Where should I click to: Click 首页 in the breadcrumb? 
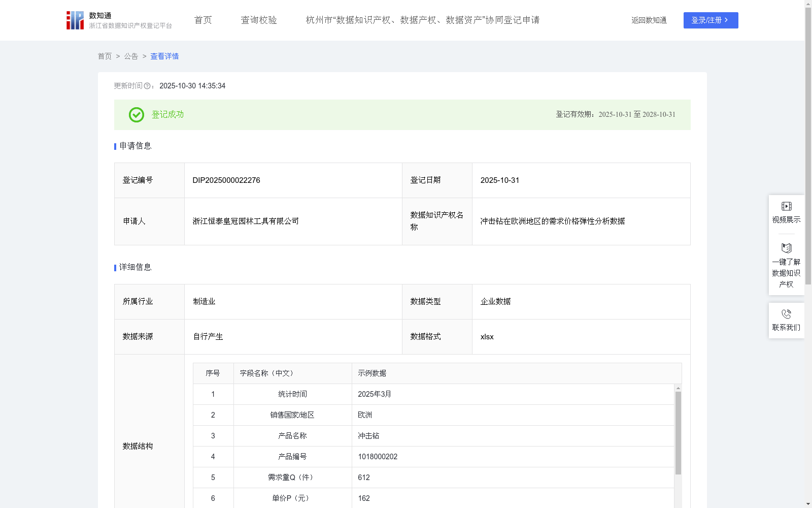click(105, 56)
